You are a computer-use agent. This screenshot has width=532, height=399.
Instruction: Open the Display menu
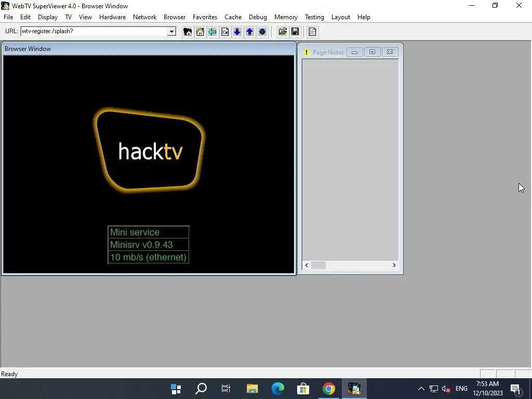pyautogui.click(x=47, y=17)
